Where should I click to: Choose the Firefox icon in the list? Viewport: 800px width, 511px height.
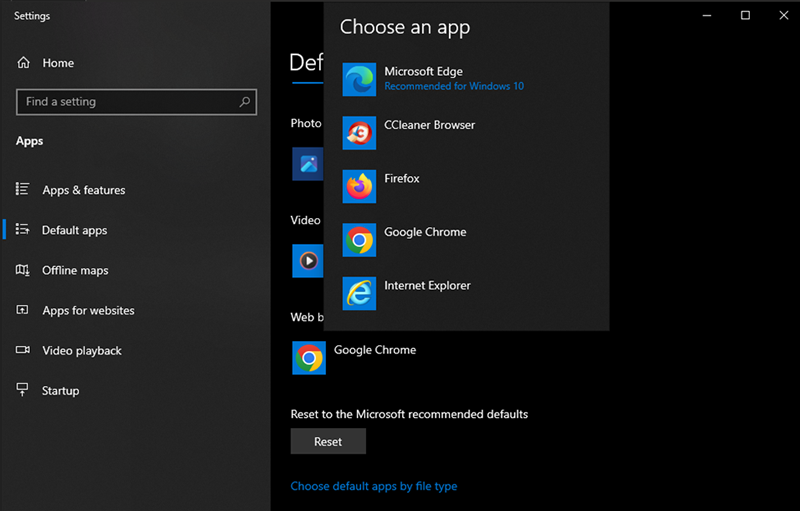coord(359,187)
